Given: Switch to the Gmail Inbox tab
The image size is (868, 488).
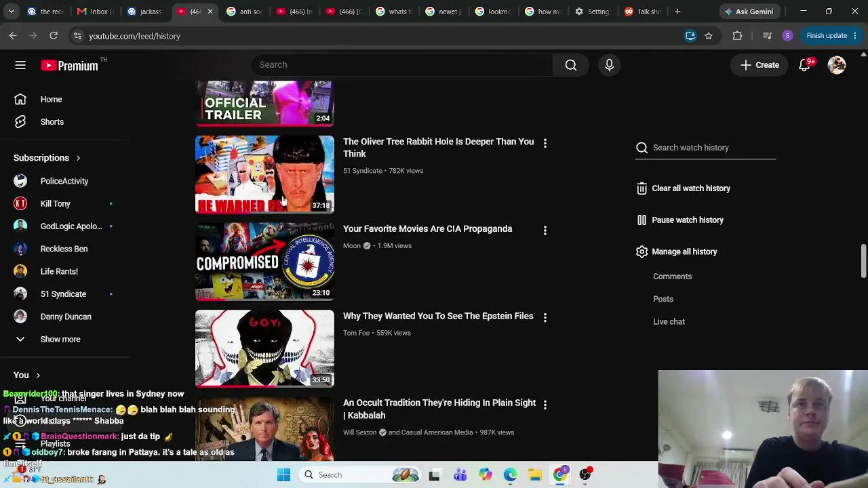Looking at the screenshot, I should [x=97, y=12].
